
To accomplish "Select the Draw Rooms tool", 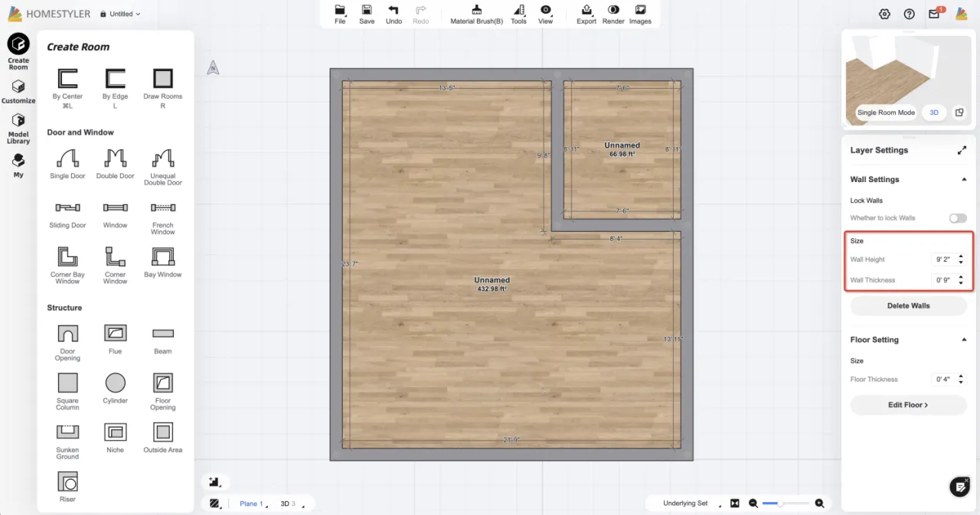I will coord(162,79).
